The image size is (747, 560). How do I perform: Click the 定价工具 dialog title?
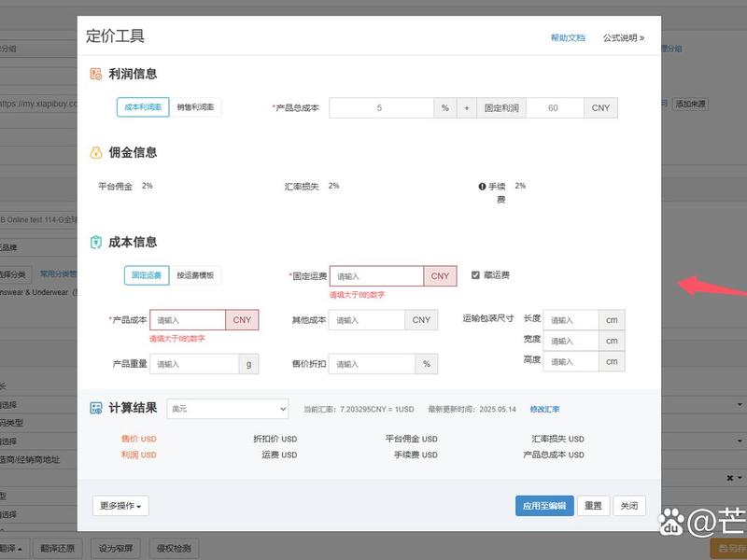[115, 35]
